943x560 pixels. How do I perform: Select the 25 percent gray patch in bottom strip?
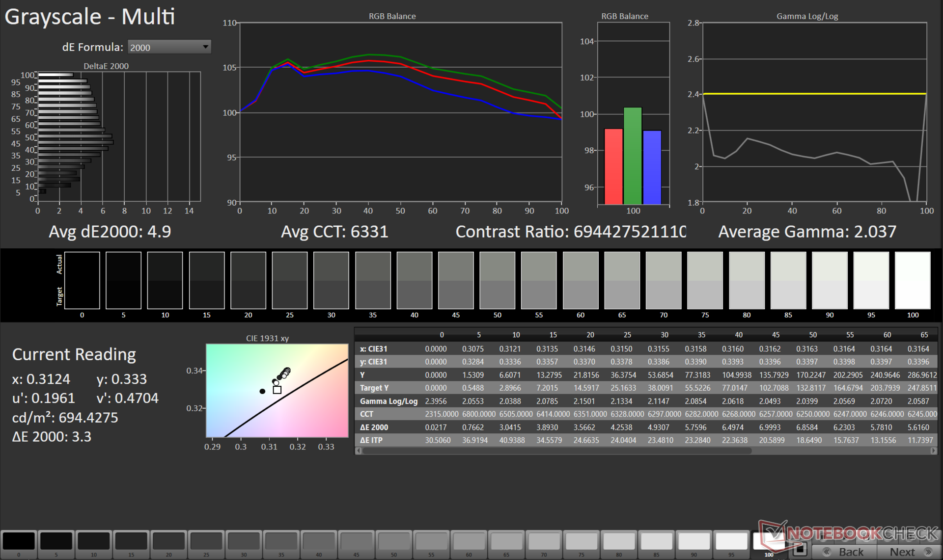pos(206,541)
